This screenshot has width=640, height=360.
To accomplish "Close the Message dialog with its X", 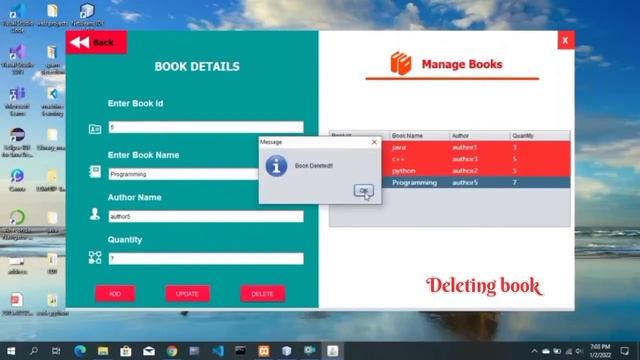I will tap(374, 142).
